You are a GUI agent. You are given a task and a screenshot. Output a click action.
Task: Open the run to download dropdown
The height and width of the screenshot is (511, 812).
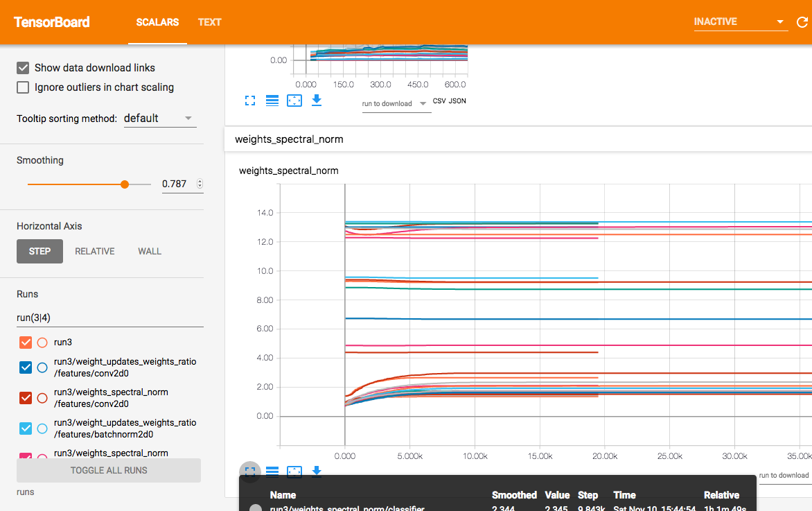point(396,103)
